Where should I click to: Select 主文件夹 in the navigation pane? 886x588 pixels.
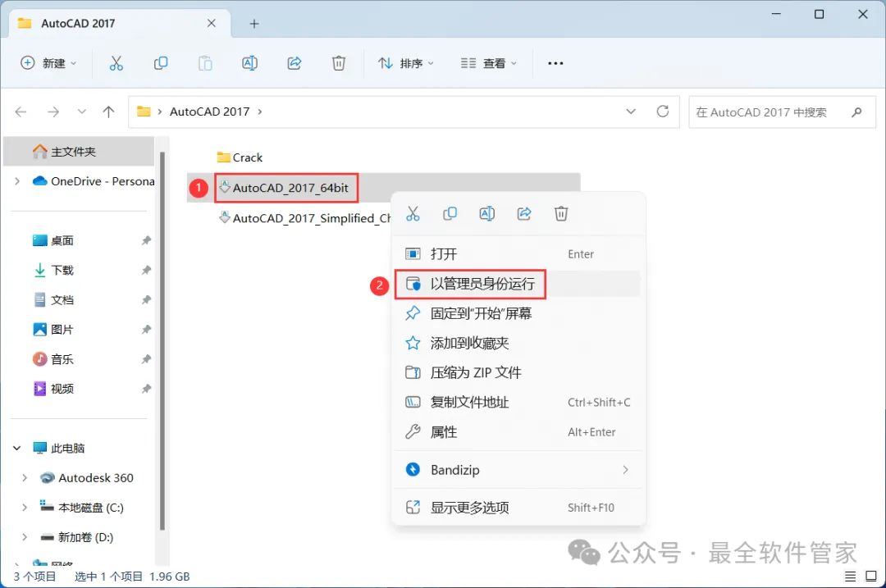[x=79, y=152]
